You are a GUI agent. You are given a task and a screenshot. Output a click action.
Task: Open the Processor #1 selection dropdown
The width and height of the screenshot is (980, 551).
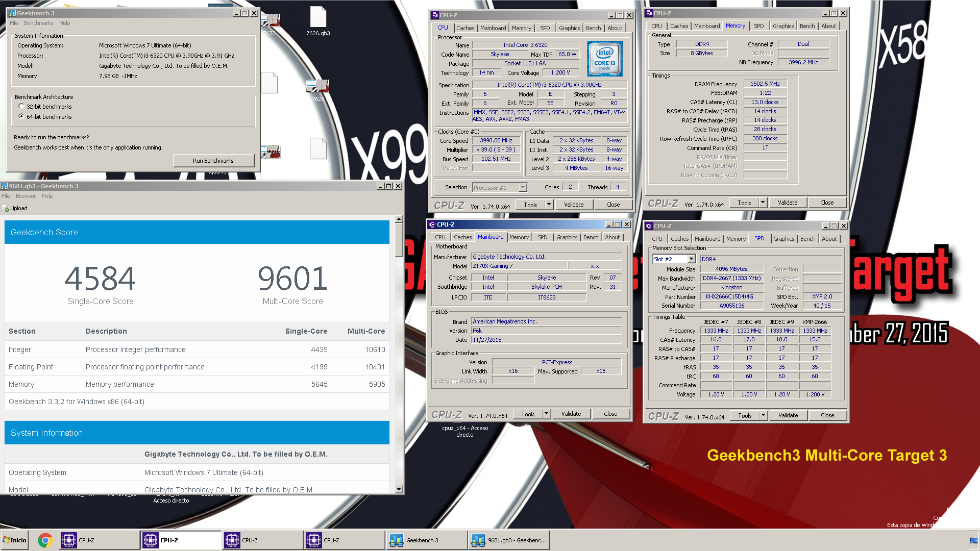pyautogui.click(x=523, y=188)
